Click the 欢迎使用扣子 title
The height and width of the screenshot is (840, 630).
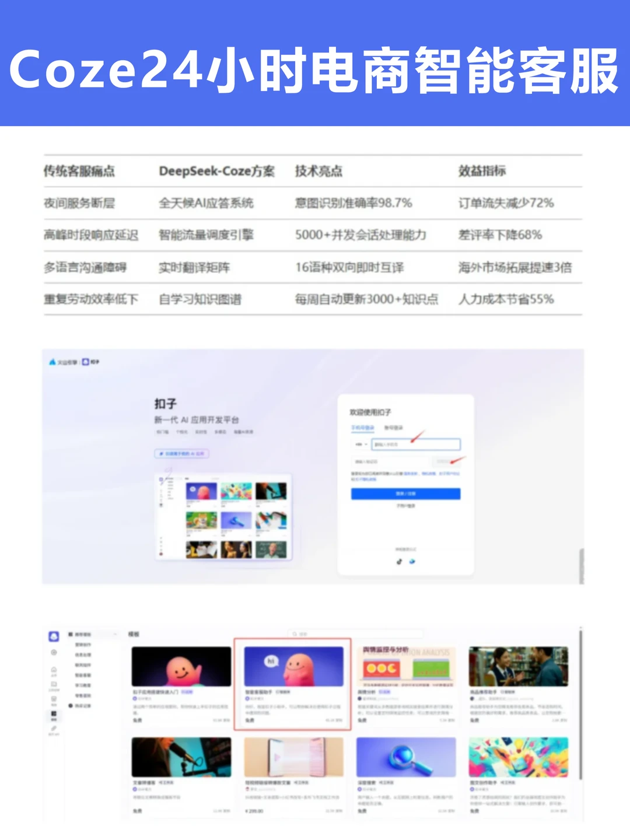tap(370, 412)
